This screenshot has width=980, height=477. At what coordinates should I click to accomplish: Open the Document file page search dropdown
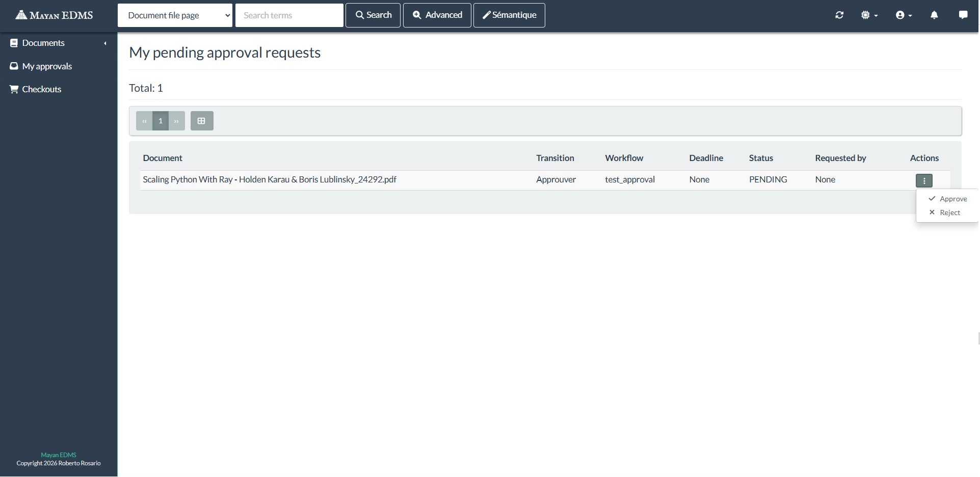[x=175, y=15]
